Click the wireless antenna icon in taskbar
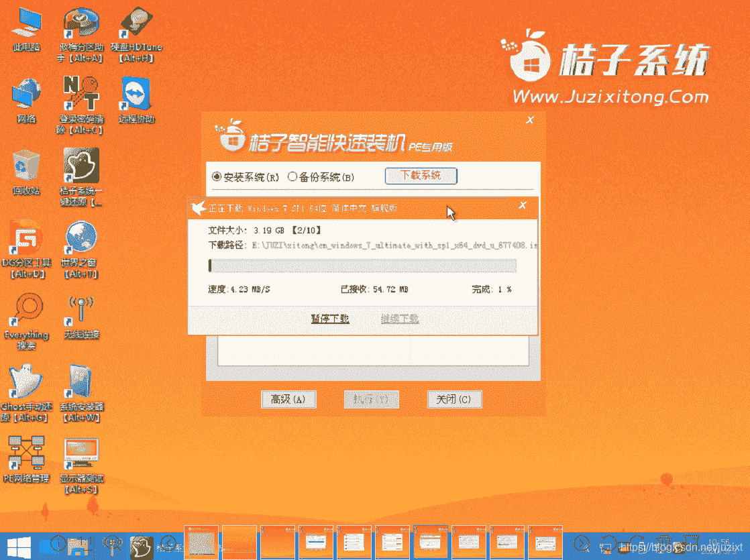Image resolution: width=750 pixels, height=560 pixels. tap(113, 545)
